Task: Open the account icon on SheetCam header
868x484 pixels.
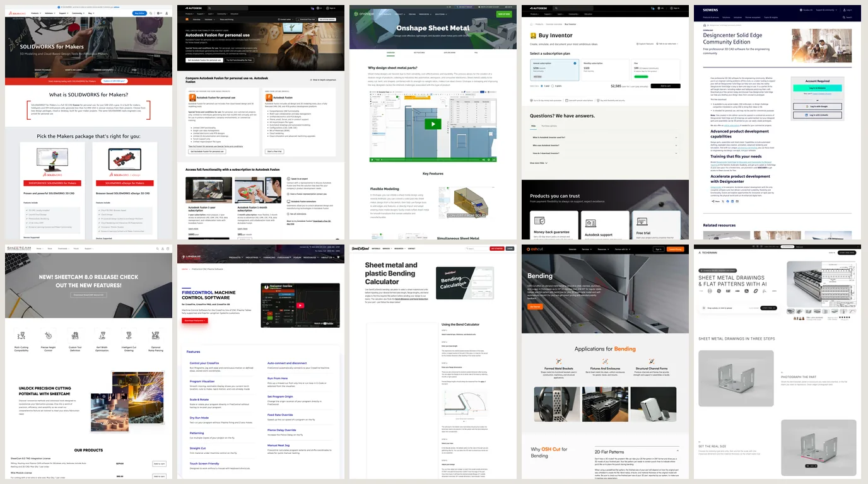Action: click(x=163, y=248)
